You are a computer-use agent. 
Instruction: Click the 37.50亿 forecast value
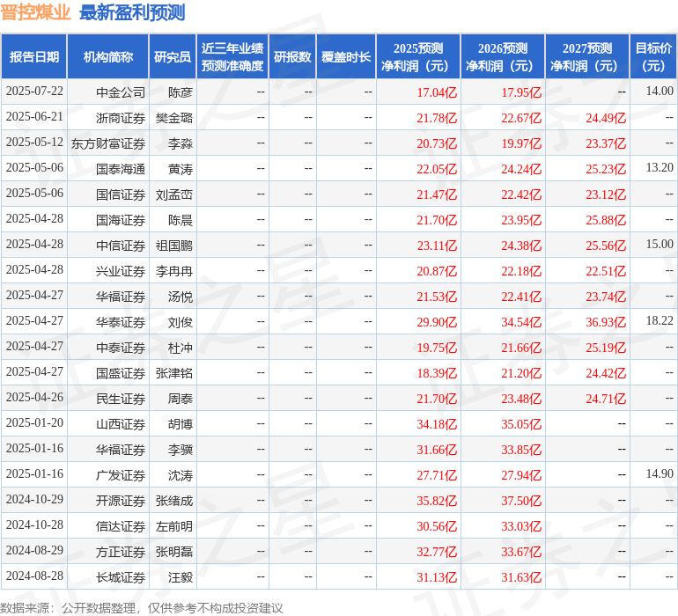521,501
